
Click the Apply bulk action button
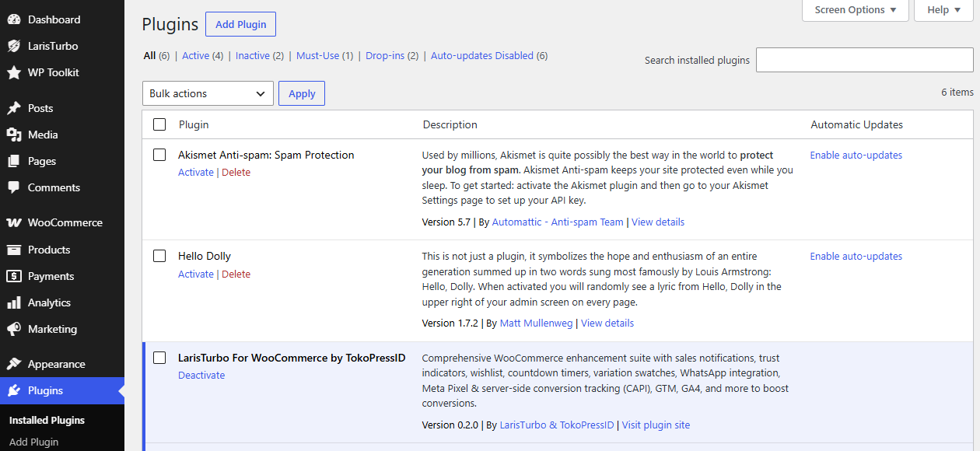[x=302, y=93]
